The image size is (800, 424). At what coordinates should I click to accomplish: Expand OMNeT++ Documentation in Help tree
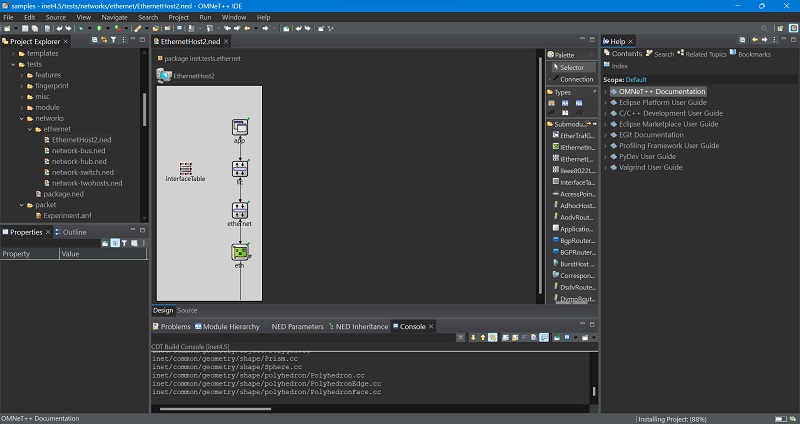(x=606, y=92)
